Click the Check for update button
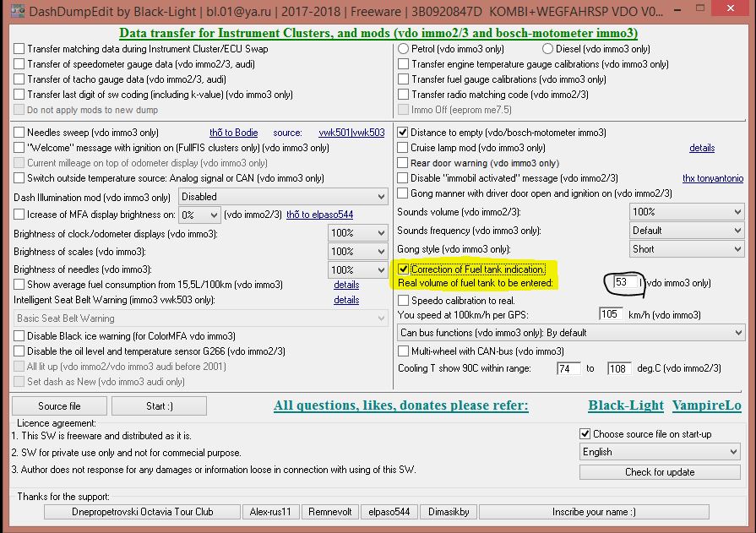This screenshot has height=533, width=756. click(x=660, y=472)
